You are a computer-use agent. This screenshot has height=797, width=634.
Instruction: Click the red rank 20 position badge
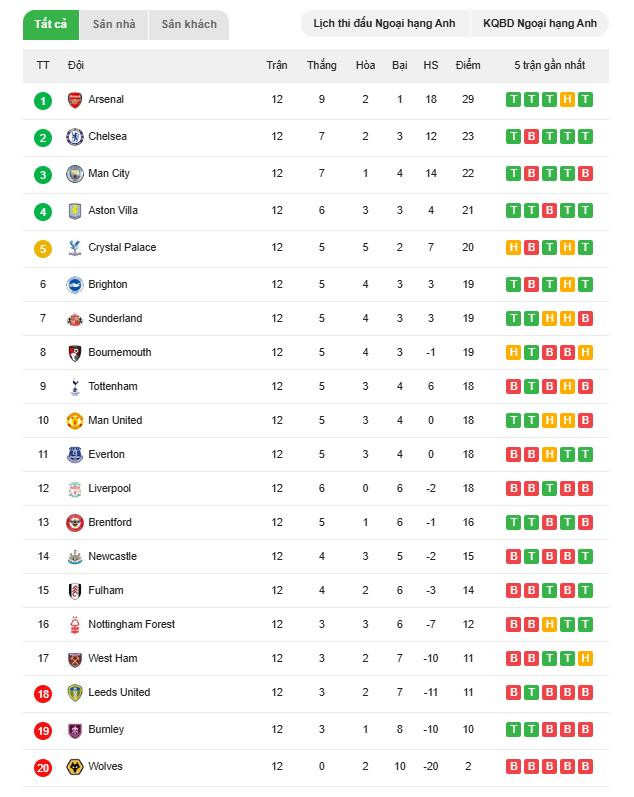pyautogui.click(x=43, y=767)
